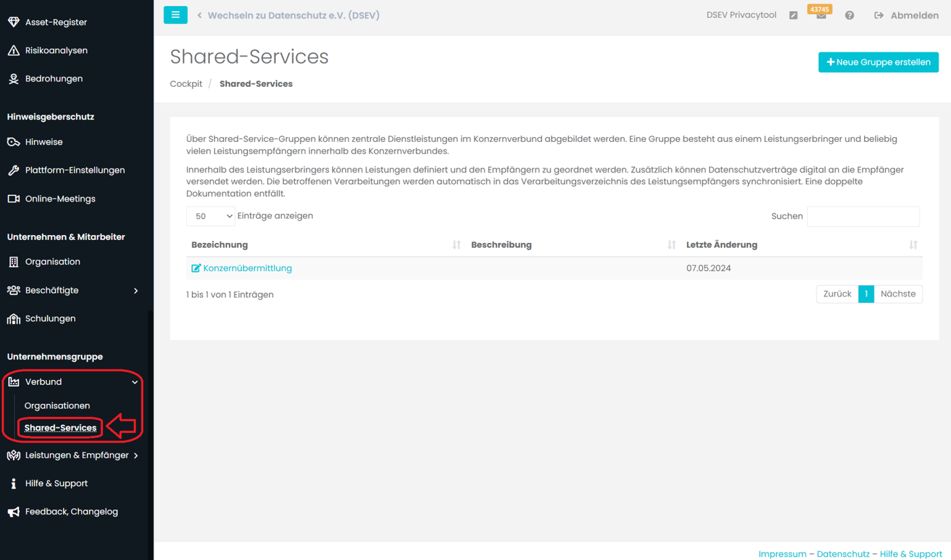The width and height of the screenshot is (951, 560).
Task: Click the Feedback megaphone icon
Action: [x=14, y=512]
